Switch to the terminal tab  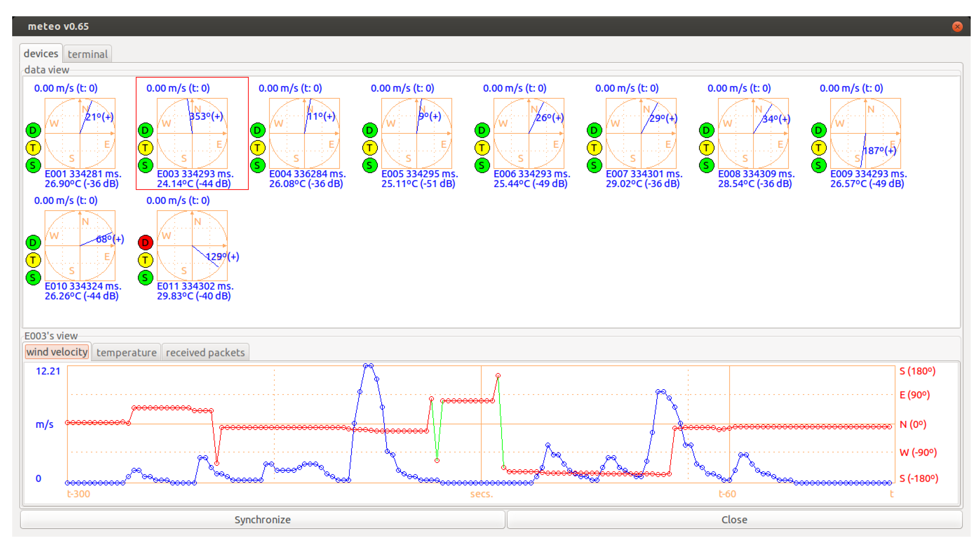click(88, 54)
